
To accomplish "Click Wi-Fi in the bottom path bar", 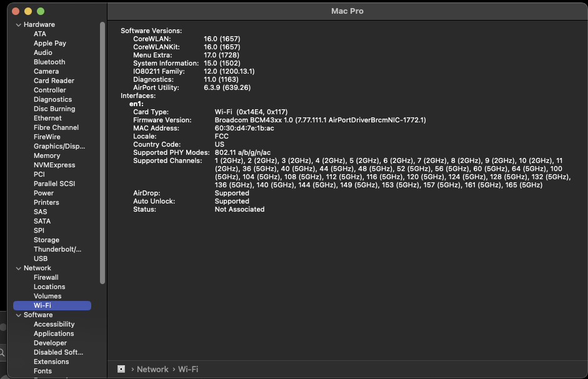I will point(188,369).
